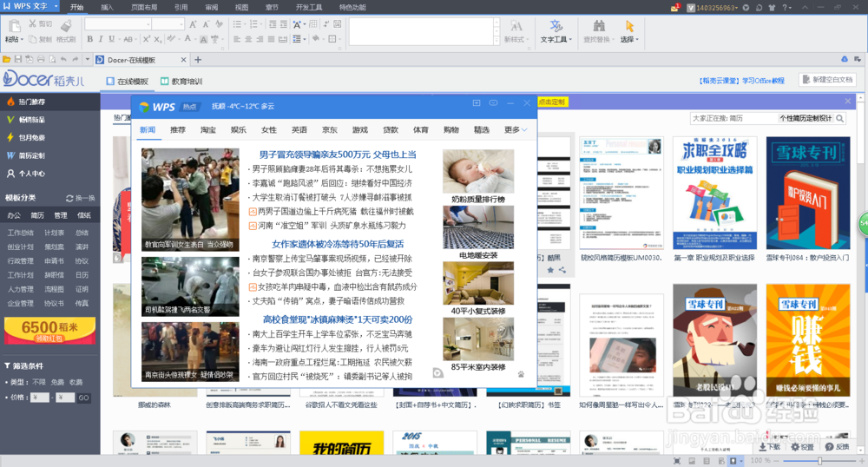Decrease font size with A- icon
The width and height of the screenshot is (868, 467).
pos(206,24)
